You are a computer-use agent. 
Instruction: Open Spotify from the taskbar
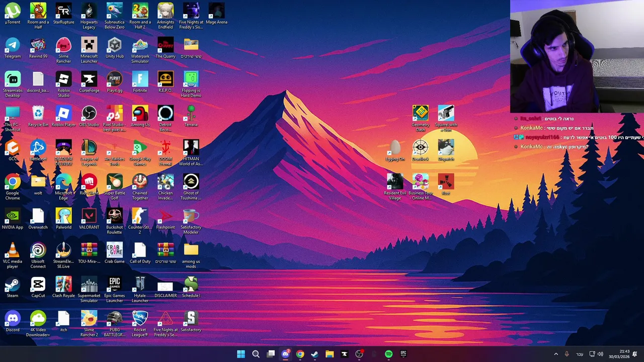pyautogui.click(x=388, y=354)
